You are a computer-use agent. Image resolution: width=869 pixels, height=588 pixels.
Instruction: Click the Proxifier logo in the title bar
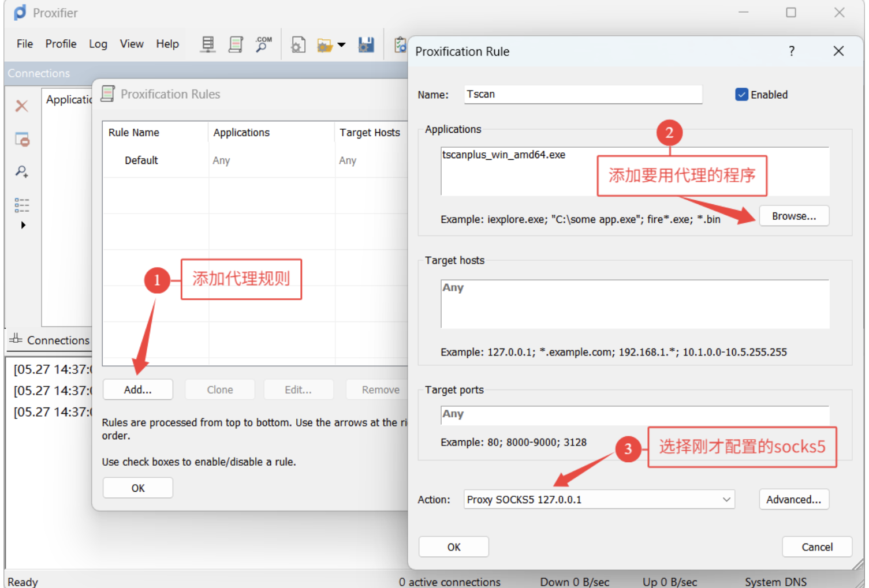[x=20, y=13]
